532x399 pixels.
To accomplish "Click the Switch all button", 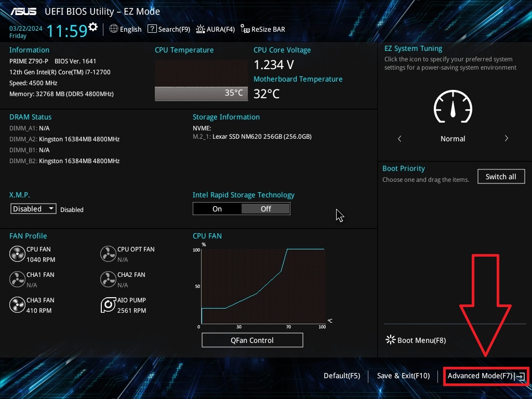I will pyautogui.click(x=501, y=177).
